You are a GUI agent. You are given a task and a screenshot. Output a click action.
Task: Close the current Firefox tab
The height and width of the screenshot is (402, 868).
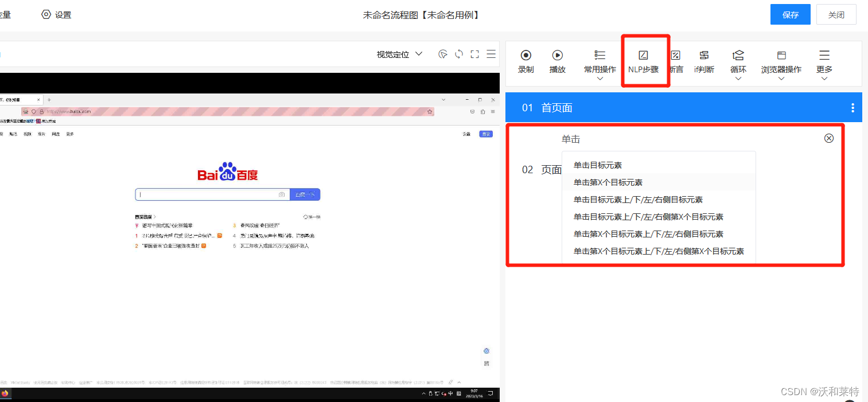[x=38, y=100]
